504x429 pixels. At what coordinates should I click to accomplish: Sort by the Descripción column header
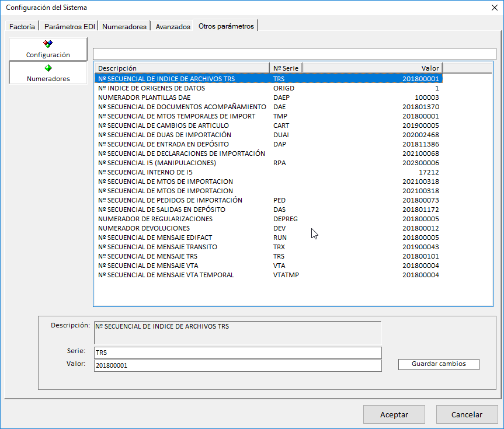[181, 68]
